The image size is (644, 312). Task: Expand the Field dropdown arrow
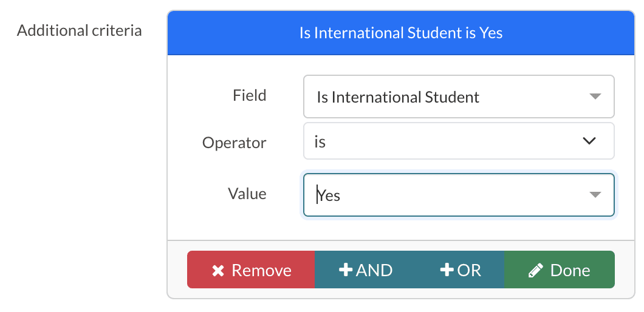coord(595,97)
